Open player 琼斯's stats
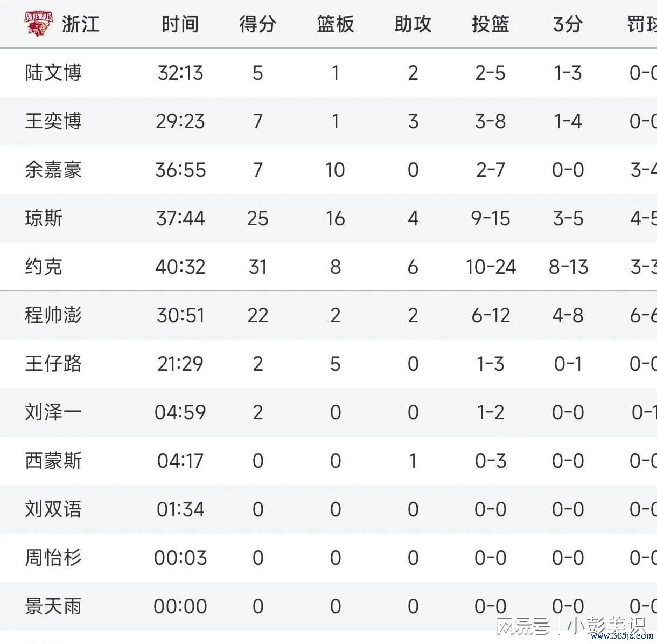This screenshot has width=657, height=644. pyautogui.click(x=44, y=218)
